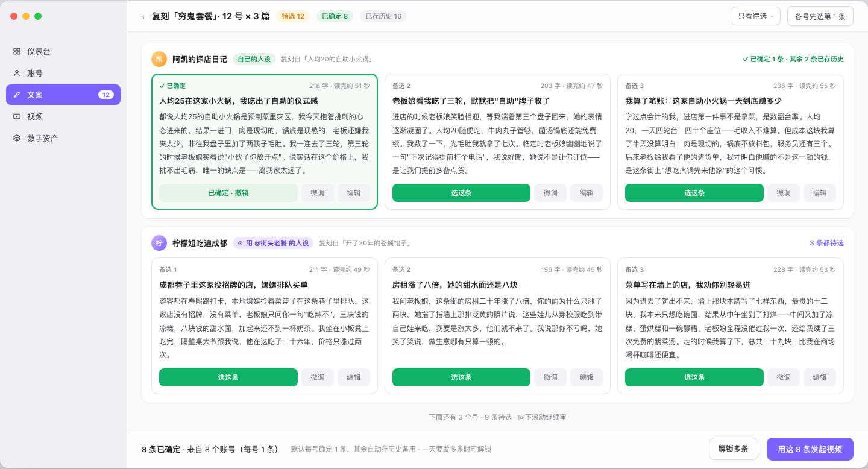Open the 数字资产 layers icon in sidebar
The width and height of the screenshot is (868, 469).
[17, 138]
